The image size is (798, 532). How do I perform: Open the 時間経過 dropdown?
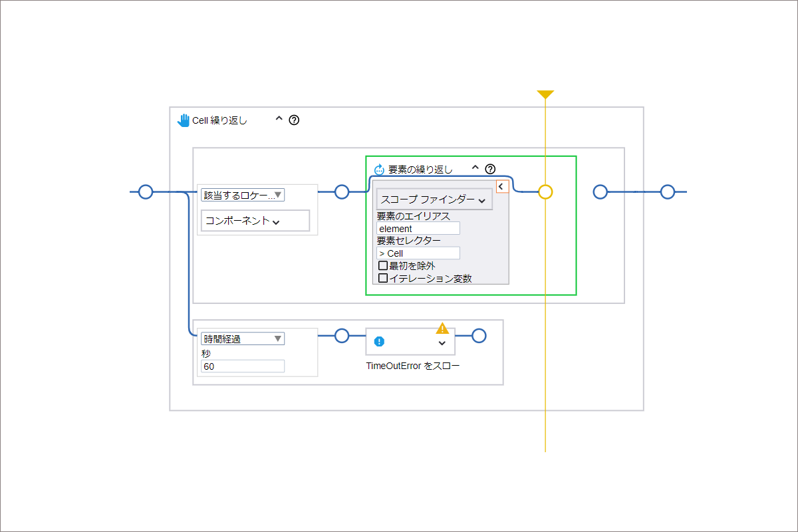[x=243, y=338]
